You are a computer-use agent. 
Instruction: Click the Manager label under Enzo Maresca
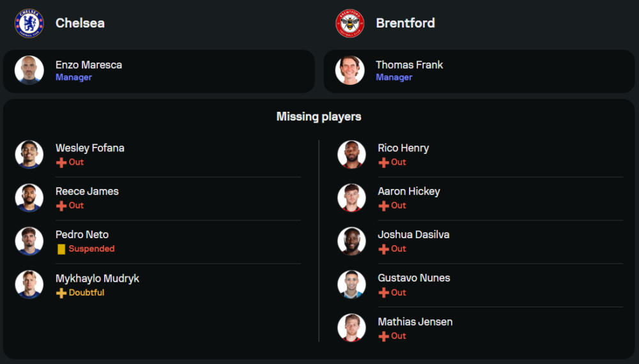(x=73, y=77)
